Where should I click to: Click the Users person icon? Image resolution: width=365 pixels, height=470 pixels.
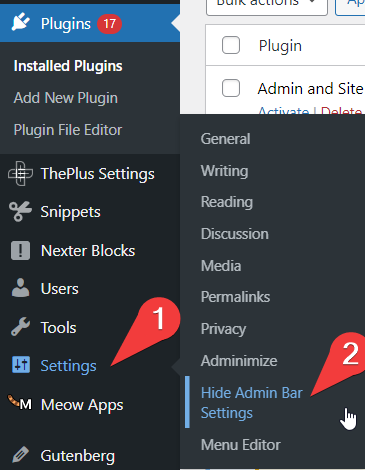point(21,288)
